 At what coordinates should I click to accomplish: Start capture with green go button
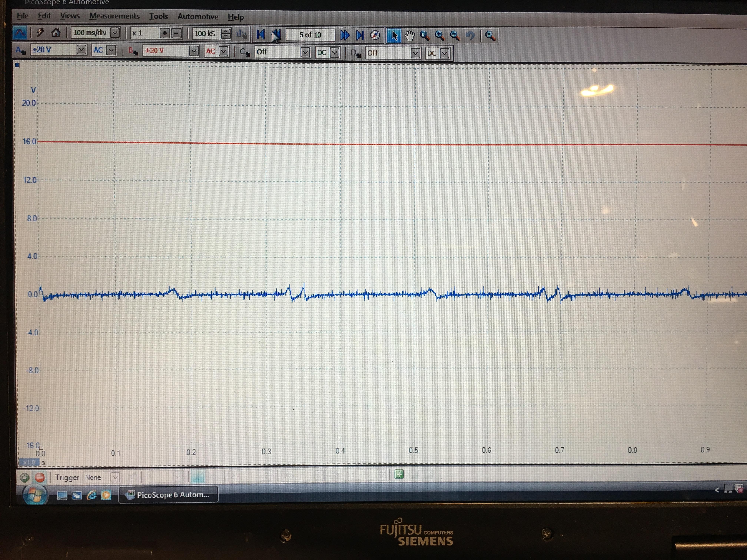pos(25,477)
